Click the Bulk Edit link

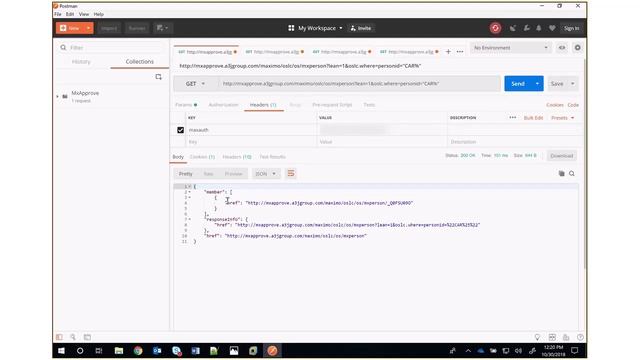[533, 118]
